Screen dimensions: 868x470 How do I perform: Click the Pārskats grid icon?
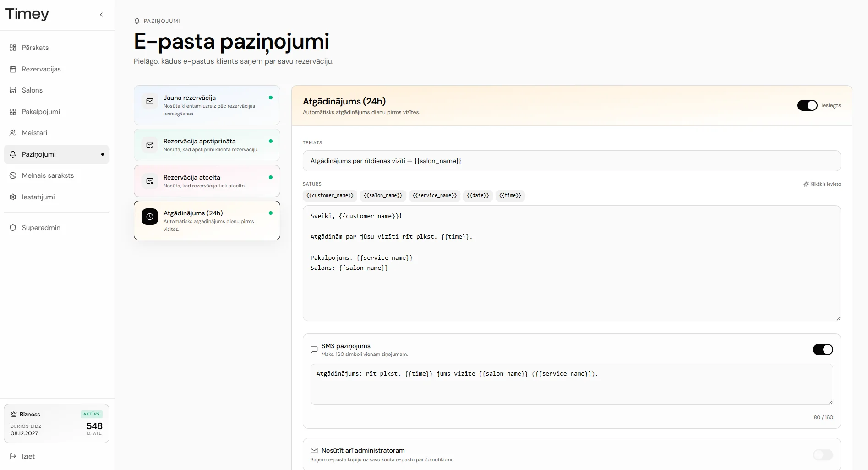click(13, 48)
